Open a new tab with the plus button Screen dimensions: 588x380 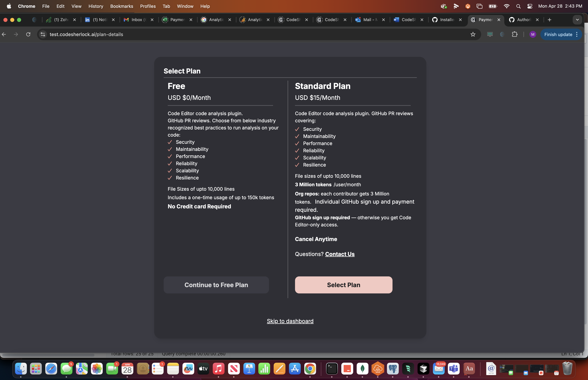tap(550, 20)
